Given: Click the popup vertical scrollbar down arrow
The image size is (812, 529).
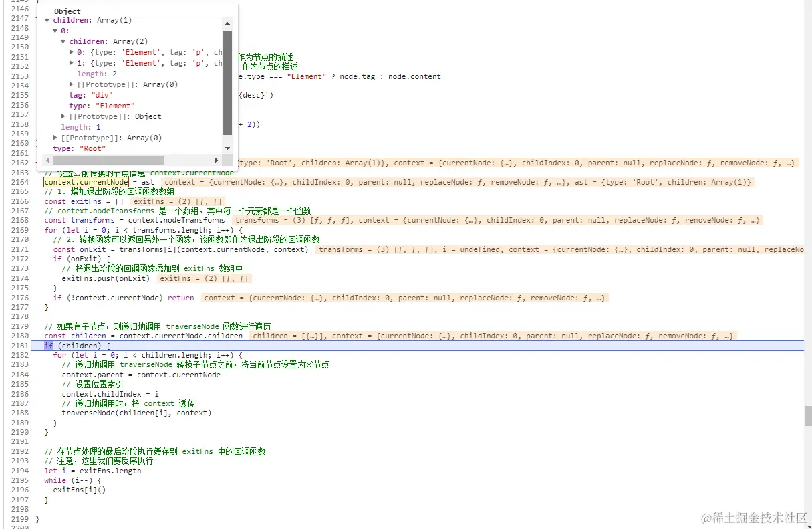Looking at the screenshot, I should (x=227, y=148).
